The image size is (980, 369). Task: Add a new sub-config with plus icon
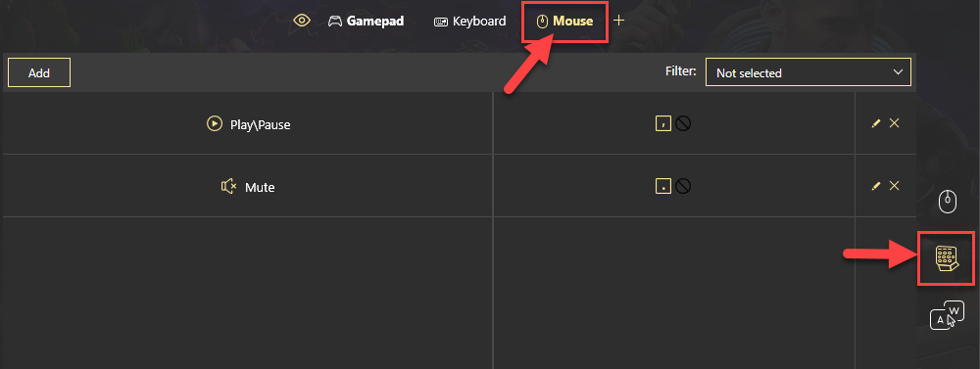click(x=618, y=21)
